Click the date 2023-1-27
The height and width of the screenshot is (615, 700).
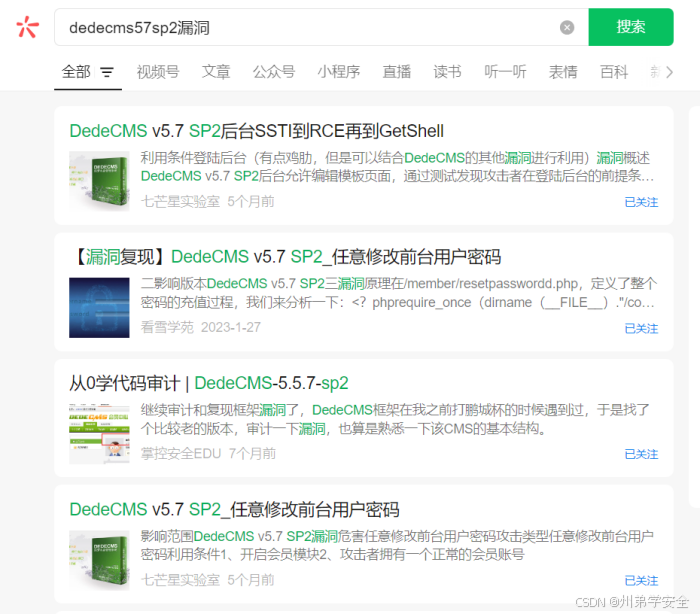pyautogui.click(x=231, y=327)
